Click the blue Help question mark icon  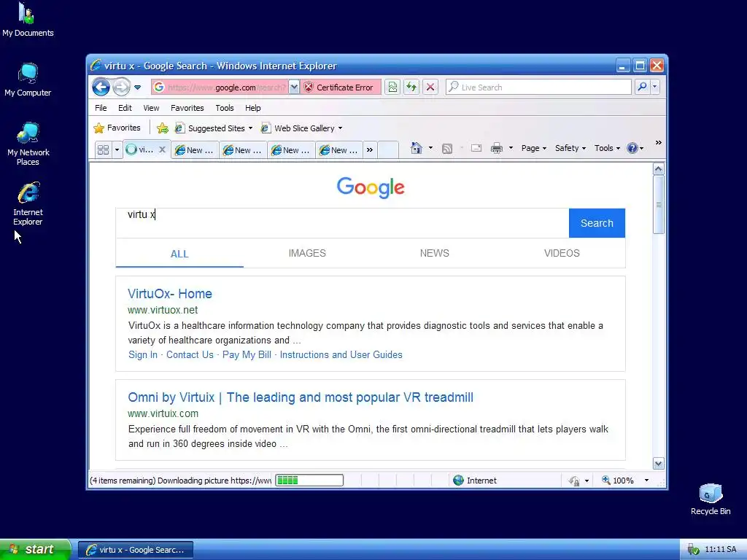pyautogui.click(x=632, y=148)
